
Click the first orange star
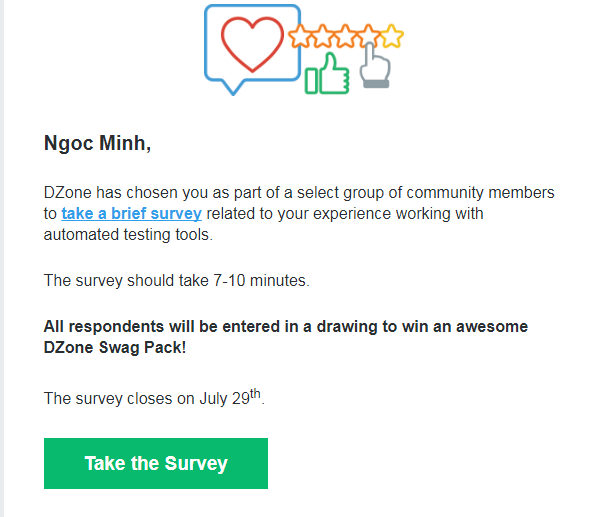[x=299, y=36]
